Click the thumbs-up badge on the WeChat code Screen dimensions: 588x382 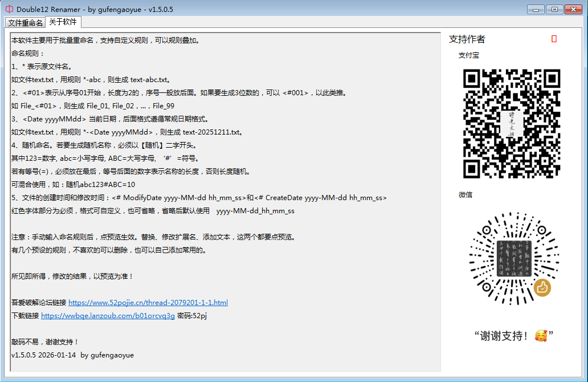542,287
